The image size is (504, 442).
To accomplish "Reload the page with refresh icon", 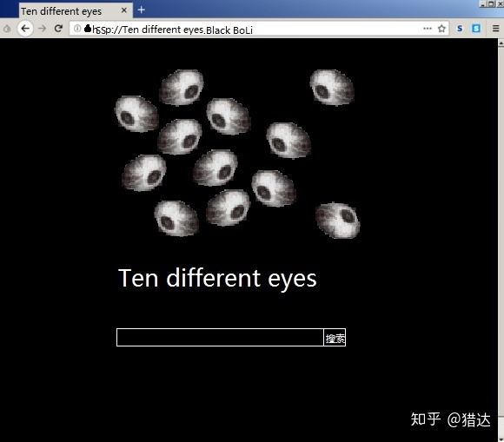I will [58, 29].
